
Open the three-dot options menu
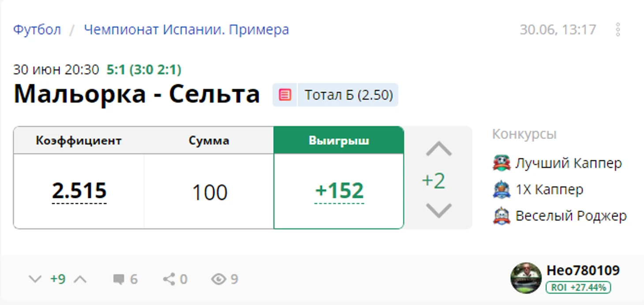[x=618, y=30]
